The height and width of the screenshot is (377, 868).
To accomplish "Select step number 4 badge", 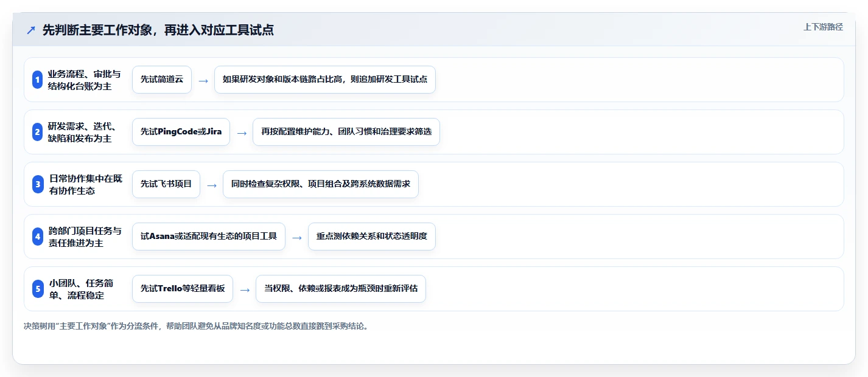I will tap(37, 237).
